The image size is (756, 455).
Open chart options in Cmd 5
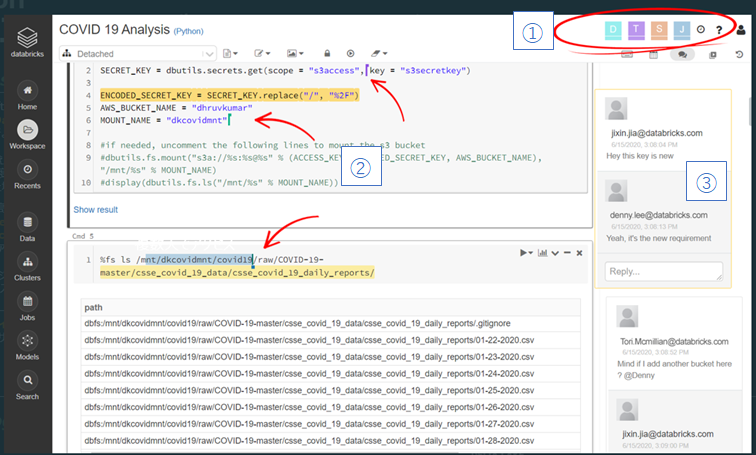(542, 253)
